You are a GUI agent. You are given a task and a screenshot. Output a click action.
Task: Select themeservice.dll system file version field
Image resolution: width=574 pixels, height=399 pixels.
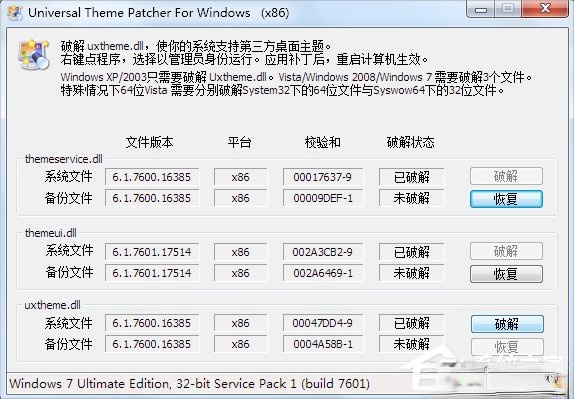click(152, 177)
